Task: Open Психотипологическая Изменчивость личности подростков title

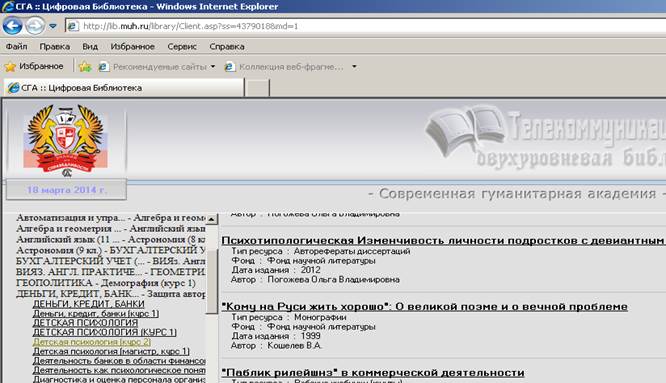Action: [443, 241]
